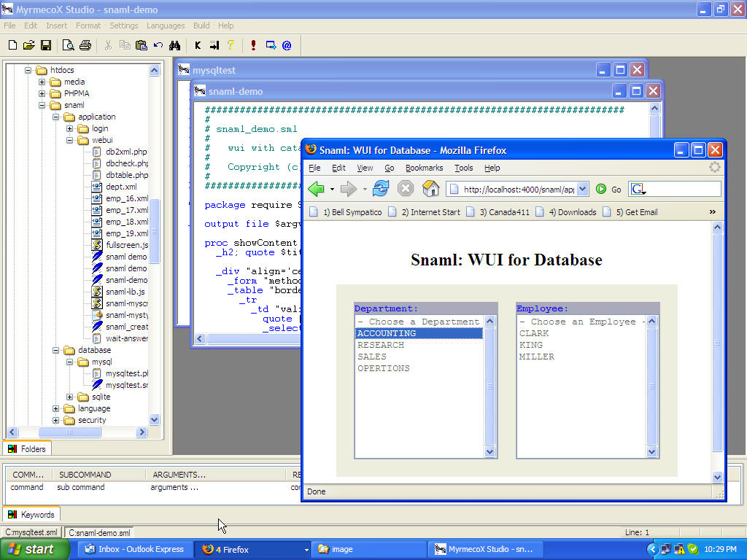The width and height of the screenshot is (747, 560).
Task: Click the fullscreen.js script file icon
Action: [97, 245]
